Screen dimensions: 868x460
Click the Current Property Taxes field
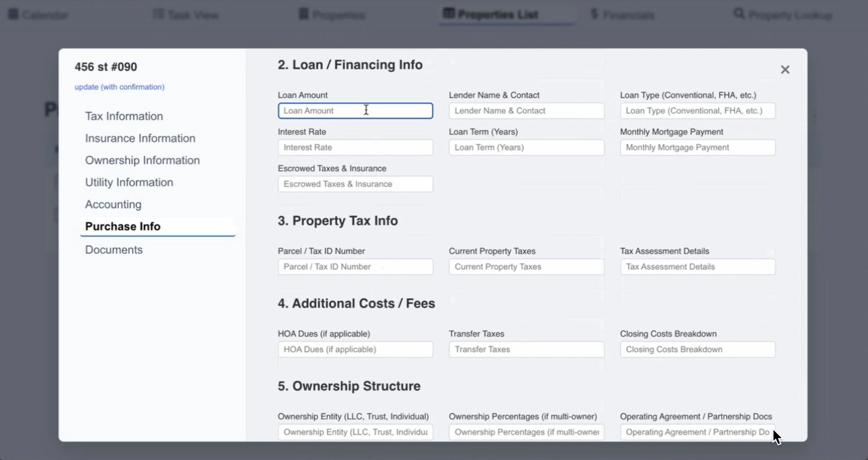coord(526,267)
